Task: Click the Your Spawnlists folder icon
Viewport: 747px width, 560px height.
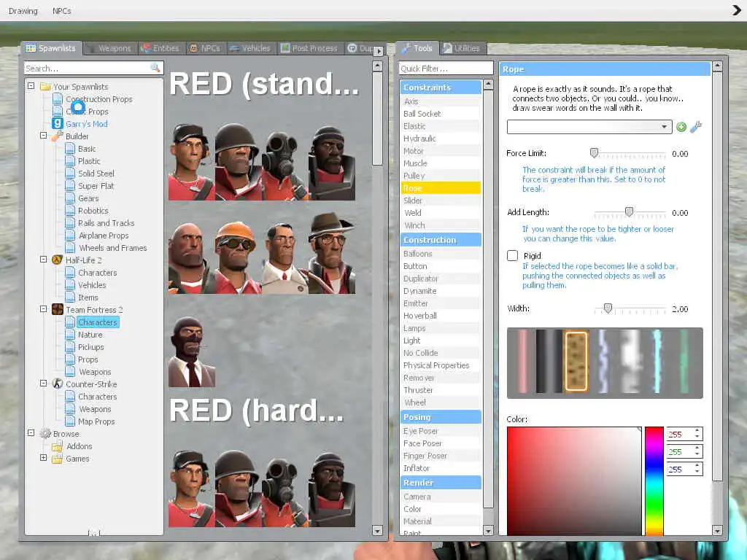Action: 45,87
